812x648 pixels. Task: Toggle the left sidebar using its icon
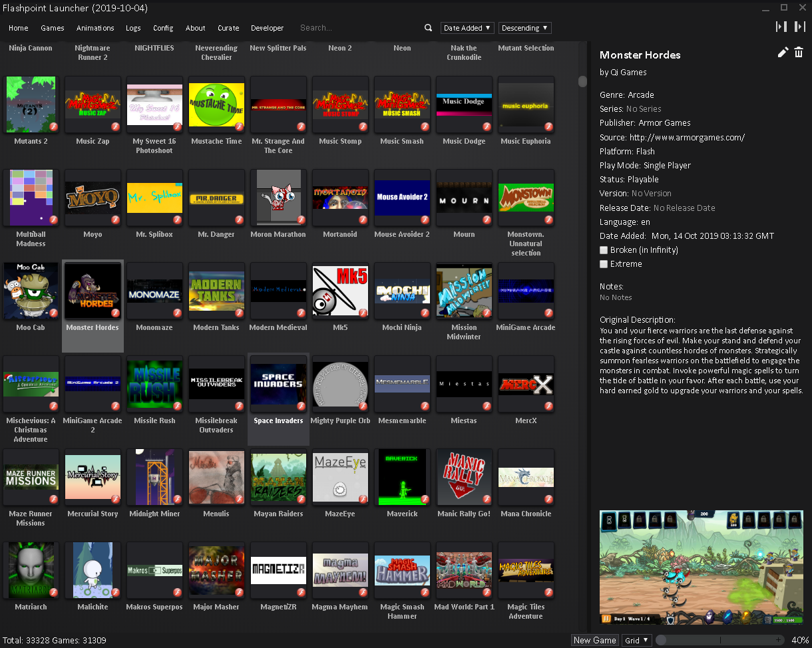[781, 27]
